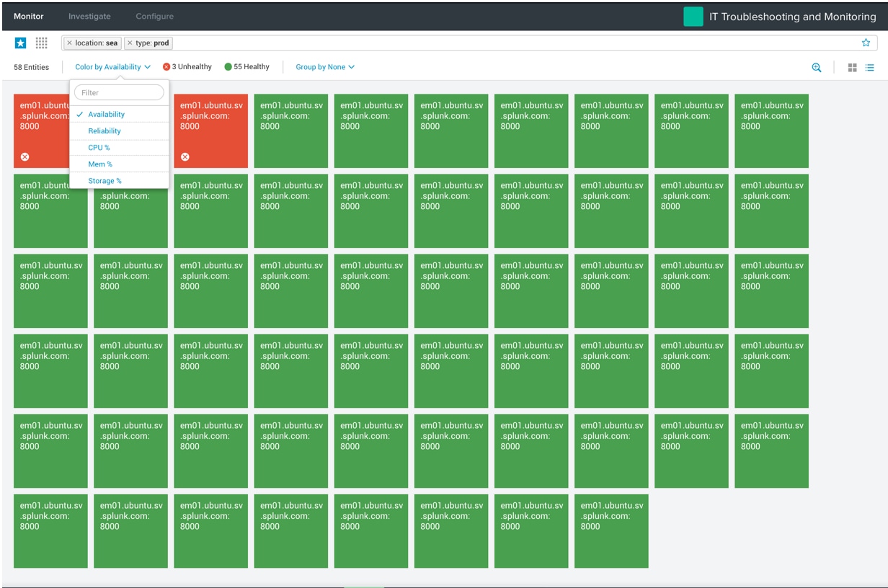This screenshot has width=888, height=588.
Task: Select the type: prod tag label
Action: tap(152, 43)
